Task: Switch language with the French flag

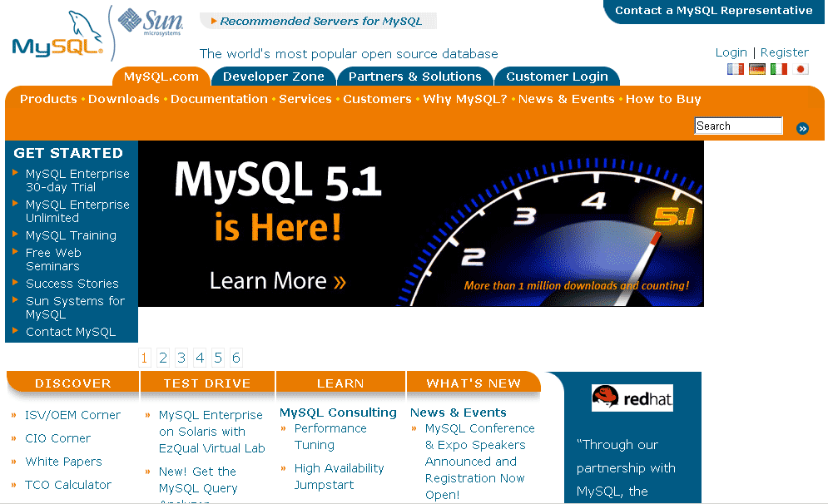Action: click(x=735, y=69)
